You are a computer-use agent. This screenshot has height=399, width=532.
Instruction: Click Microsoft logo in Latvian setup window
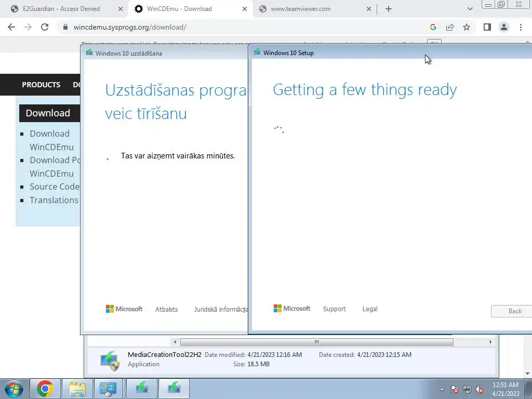pyautogui.click(x=124, y=309)
